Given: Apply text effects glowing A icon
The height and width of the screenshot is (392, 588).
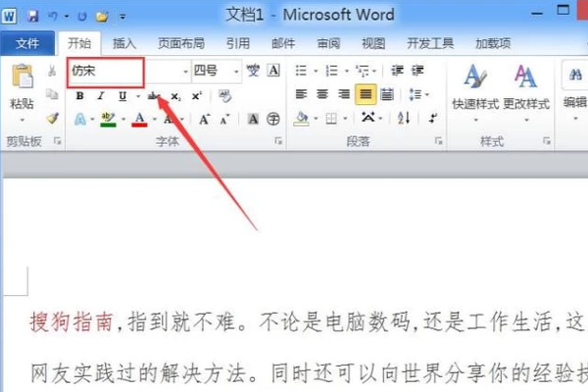Looking at the screenshot, I should point(80,120).
